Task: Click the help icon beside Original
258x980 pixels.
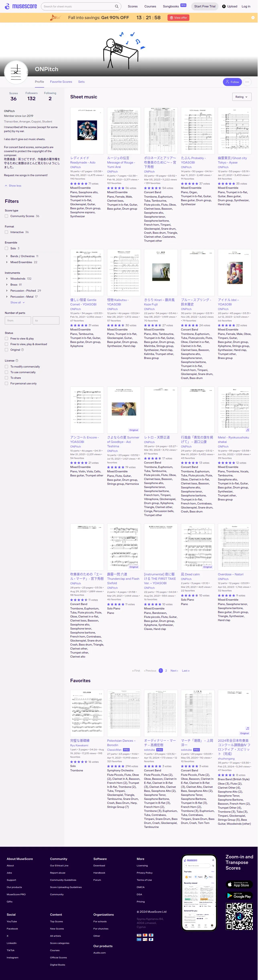Action: pyautogui.click(x=22, y=350)
